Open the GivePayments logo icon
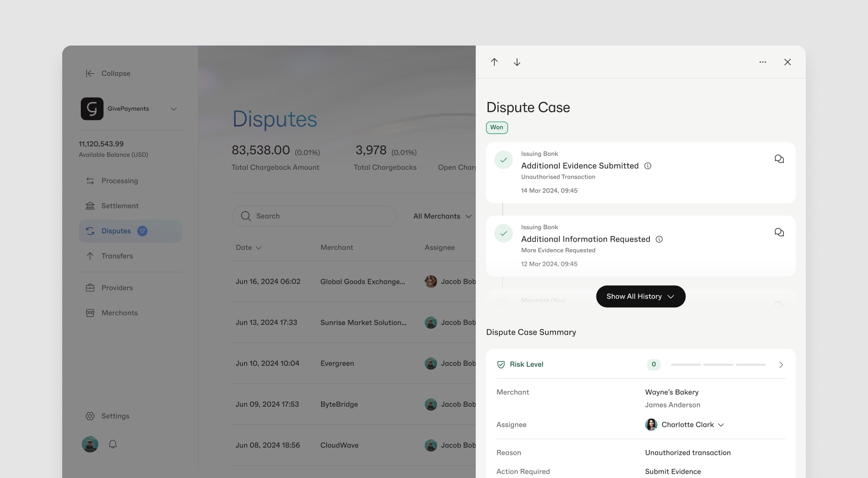This screenshot has height=478, width=868. point(92,109)
